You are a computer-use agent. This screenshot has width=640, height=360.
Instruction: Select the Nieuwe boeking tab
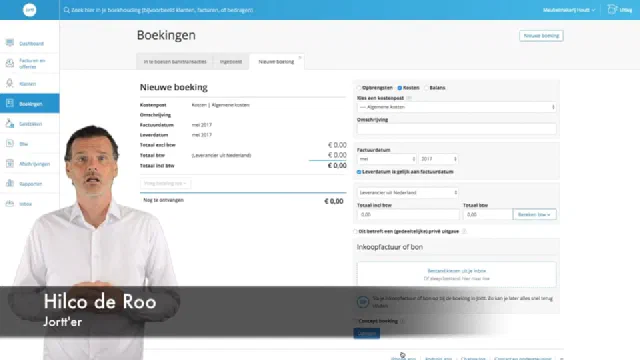[276, 62]
